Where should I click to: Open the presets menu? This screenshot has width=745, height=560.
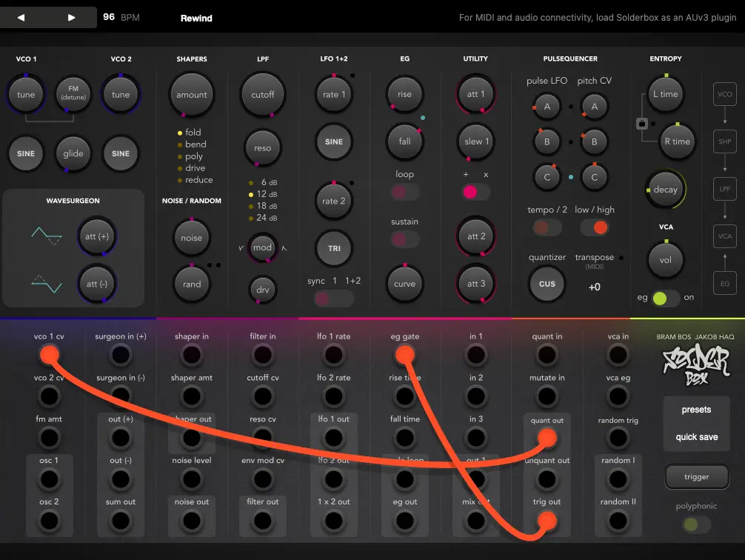(x=697, y=410)
